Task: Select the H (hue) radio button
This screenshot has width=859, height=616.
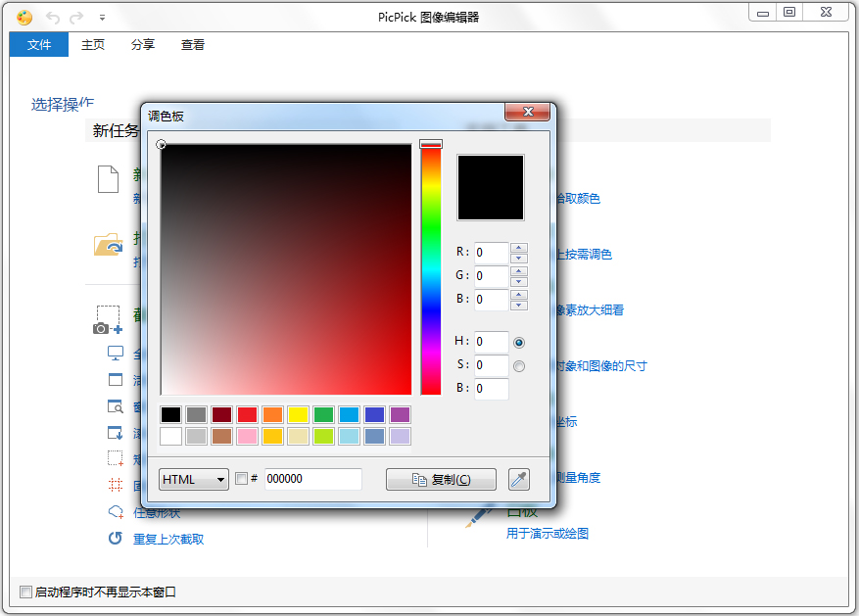Action: coord(519,343)
